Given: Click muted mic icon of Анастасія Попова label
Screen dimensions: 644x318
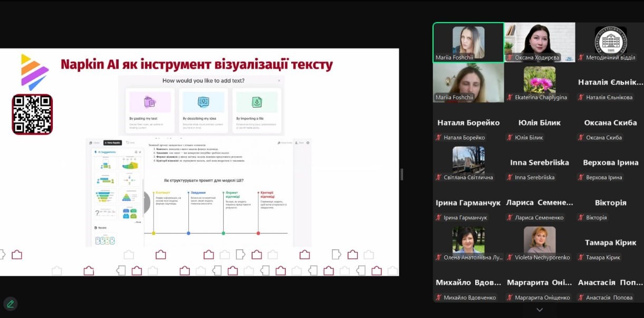Looking at the screenshot, I should click(x=581, y=298).
